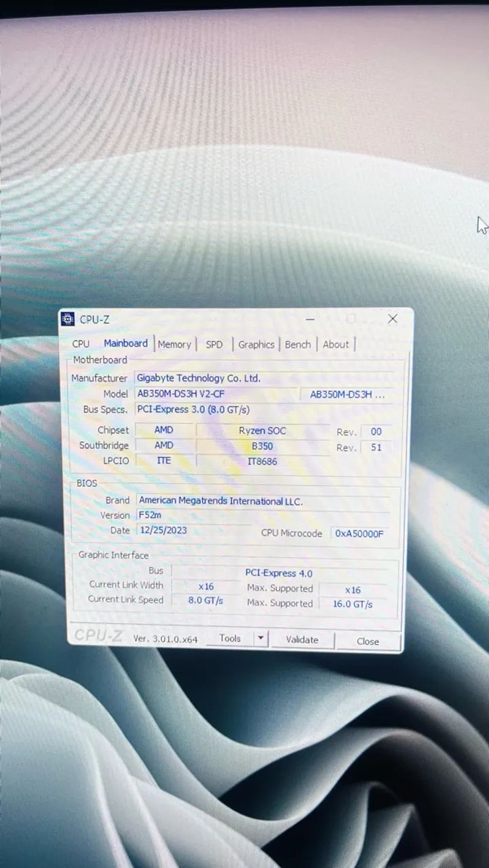Viewport: 489px width, 868px height.
Task: Minimize the CPU-Z window
Action: tap(310, 319)
